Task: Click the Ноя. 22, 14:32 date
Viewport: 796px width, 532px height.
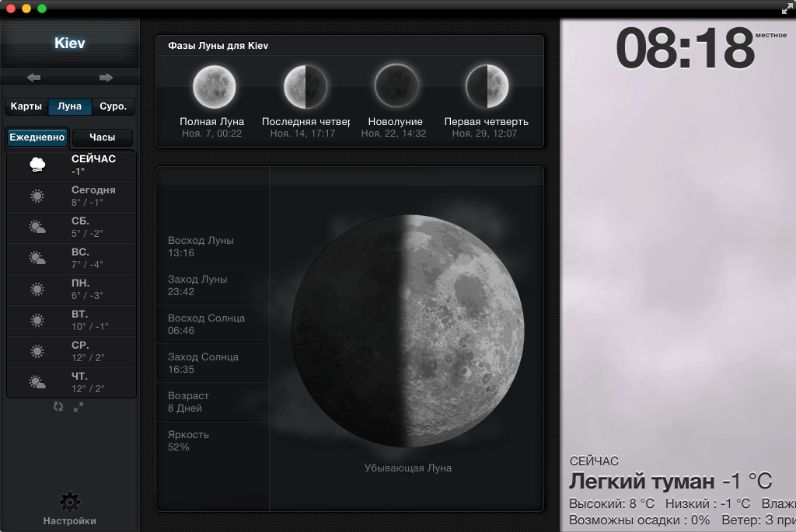Action: coord(393,134)
